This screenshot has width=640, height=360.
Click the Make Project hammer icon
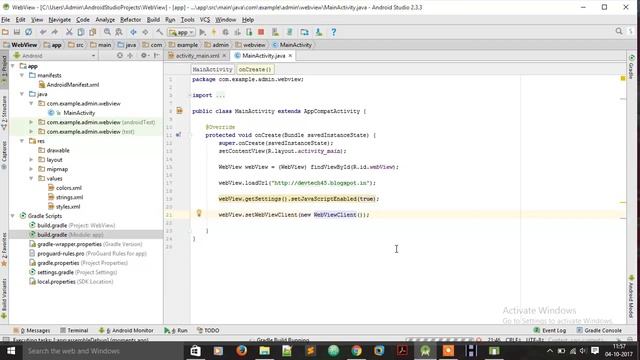pyautogui.click(x=160, y=32)
